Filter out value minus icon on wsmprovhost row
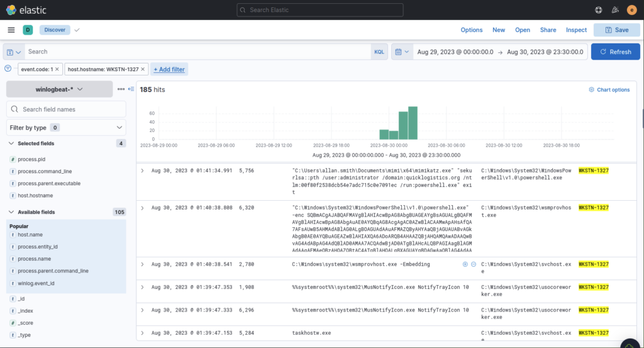 coord(474,264)
